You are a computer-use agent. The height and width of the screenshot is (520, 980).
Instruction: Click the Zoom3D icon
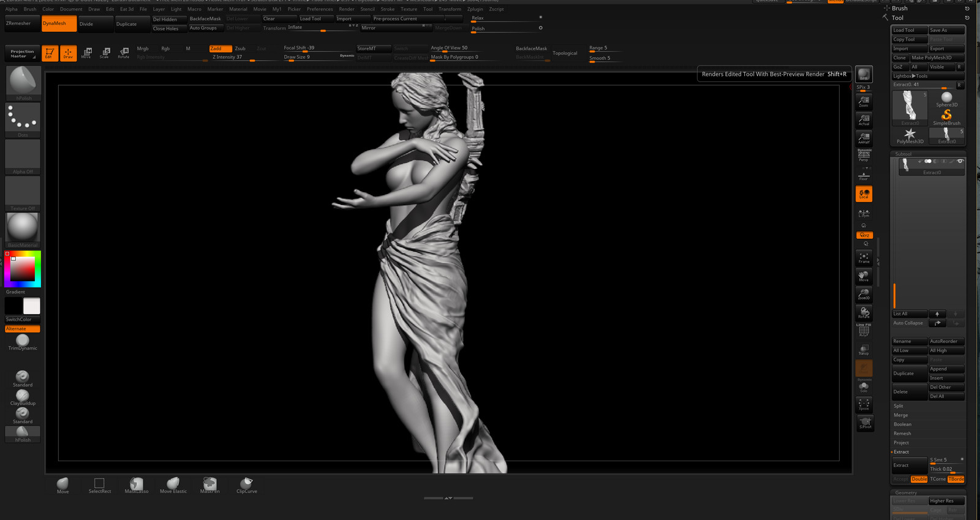point(864,295)
